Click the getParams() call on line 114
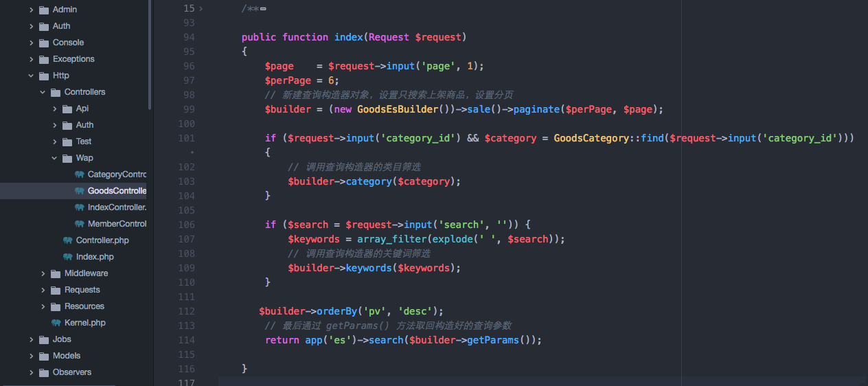This screenshot has height=386, width=868. [x=501, y=340]
